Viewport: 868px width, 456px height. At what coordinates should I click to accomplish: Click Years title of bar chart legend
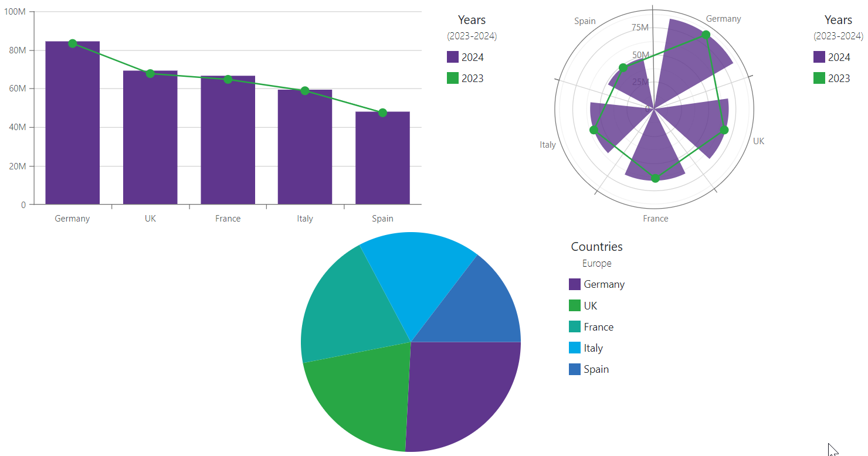[472, 21]
